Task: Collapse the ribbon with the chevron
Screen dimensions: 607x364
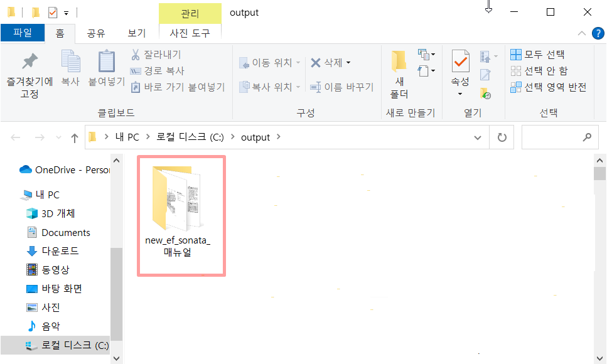Action: point(581,33)
